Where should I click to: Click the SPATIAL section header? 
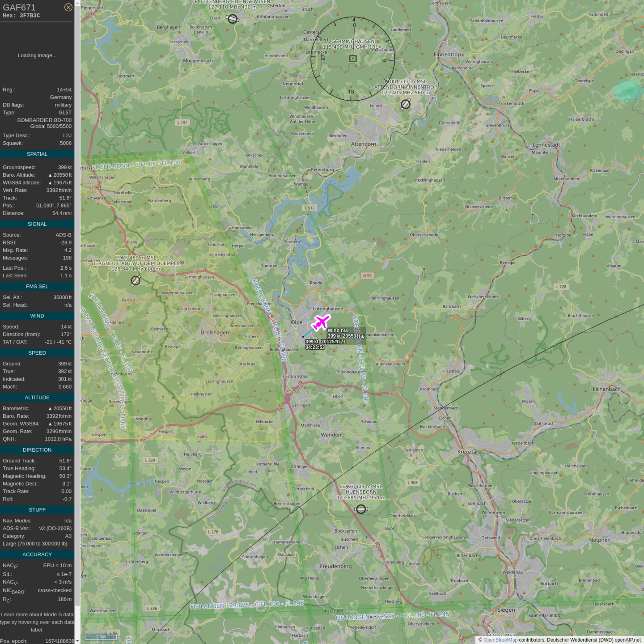click(37, 154)
